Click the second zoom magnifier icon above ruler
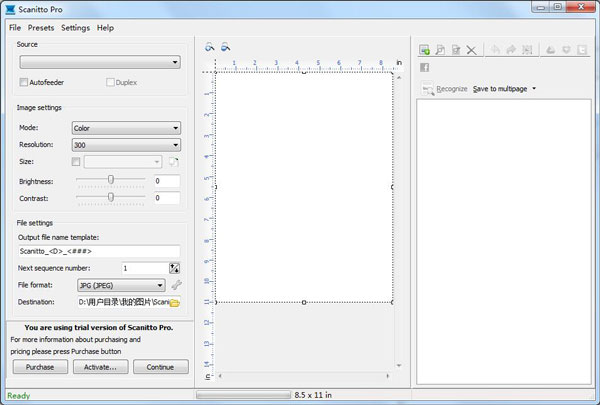Image resolution: width=600 pixels, height=405 pixels. click(x=225, y=47)
